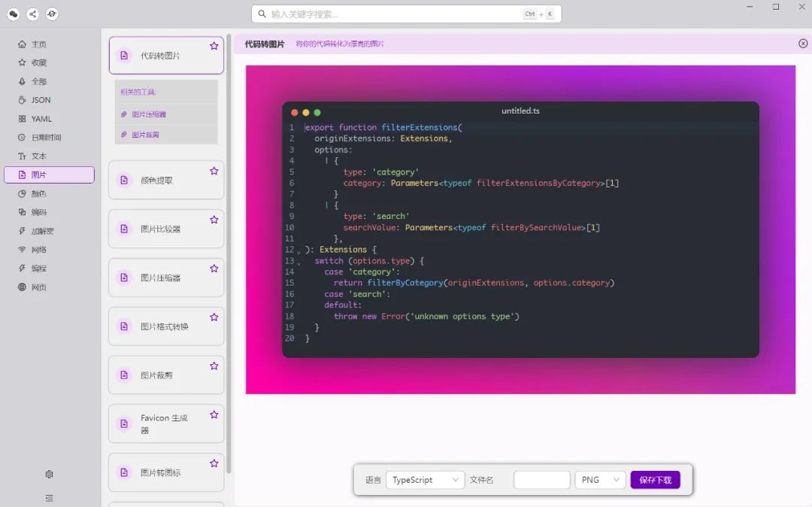Screen dimensions: 812x507
Task: Close the 代码转图片 tool panel
Action: (x=803, y=44)
